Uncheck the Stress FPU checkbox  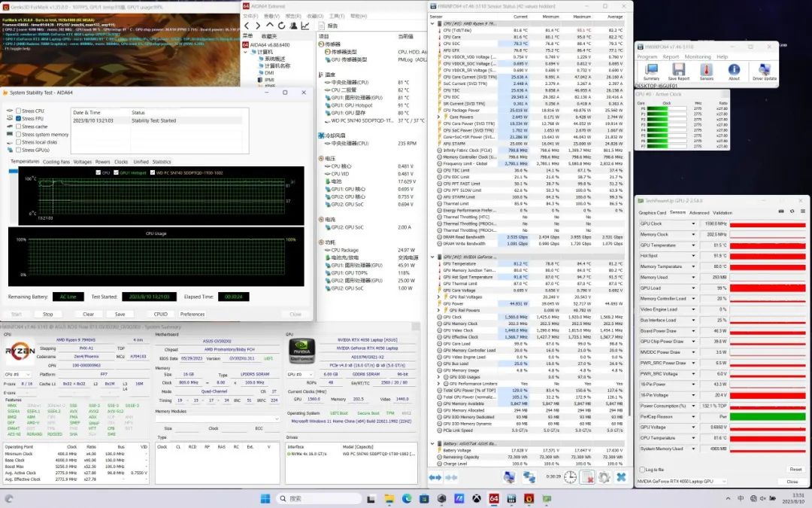(x=19, y=119)
